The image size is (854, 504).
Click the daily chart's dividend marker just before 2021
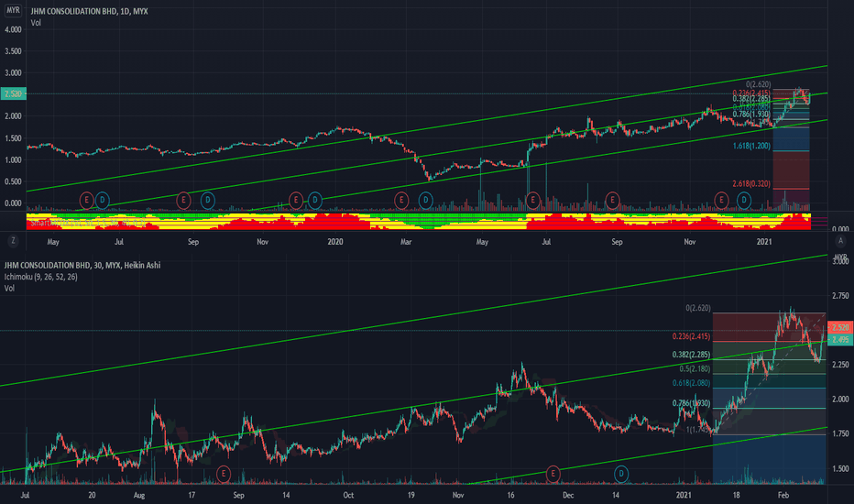tap(744, 201)
